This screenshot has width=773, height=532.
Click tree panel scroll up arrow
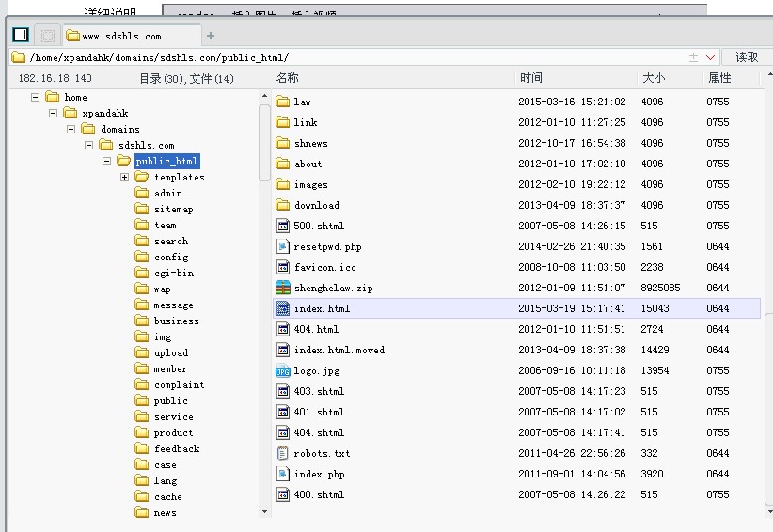pyautogui.click(x=265, y=96)
